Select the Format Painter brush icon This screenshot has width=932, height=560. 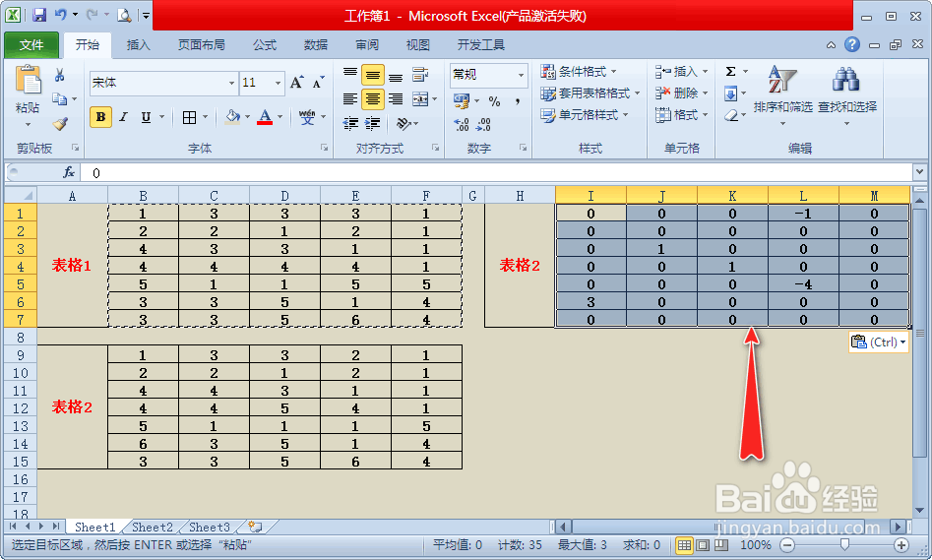(60, 124)
